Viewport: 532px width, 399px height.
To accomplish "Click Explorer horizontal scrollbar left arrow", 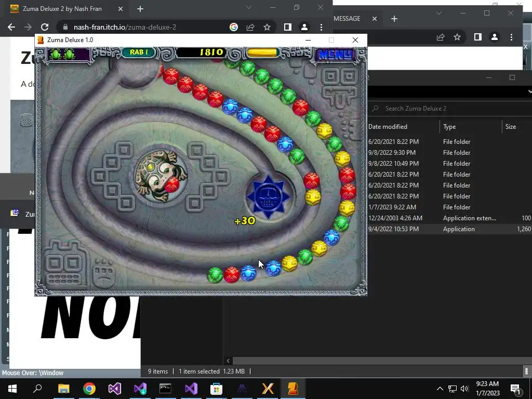I will pyautogui.click(x=228, y=361).
